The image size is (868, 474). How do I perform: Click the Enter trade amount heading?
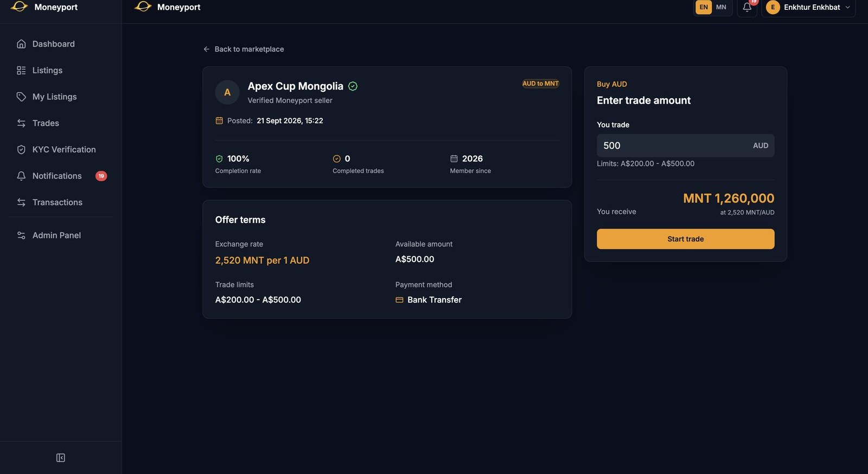(644, 100)
